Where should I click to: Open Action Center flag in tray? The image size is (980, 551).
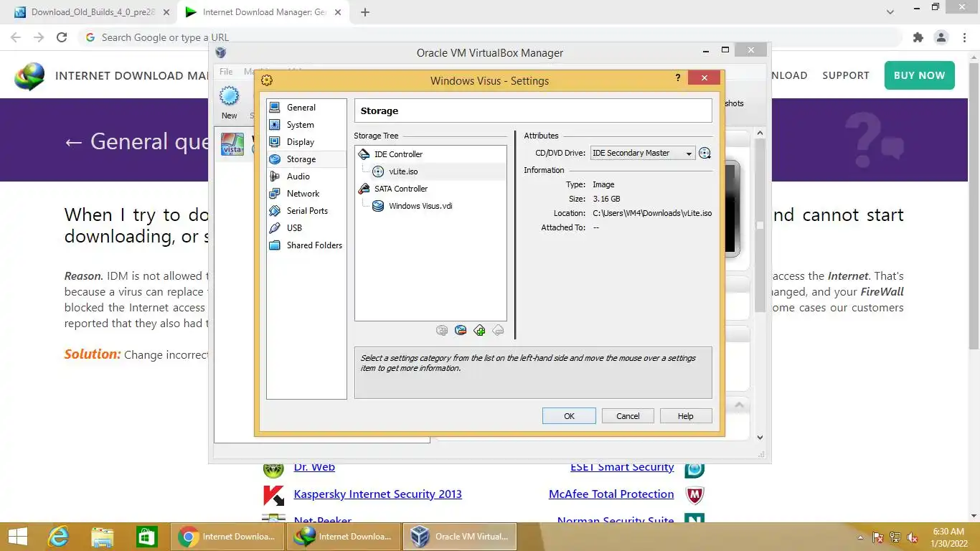click(877, 537)
